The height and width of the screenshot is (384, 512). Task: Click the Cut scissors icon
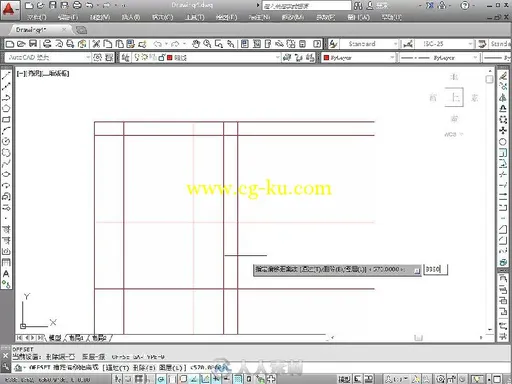click(x=96, y=44)
